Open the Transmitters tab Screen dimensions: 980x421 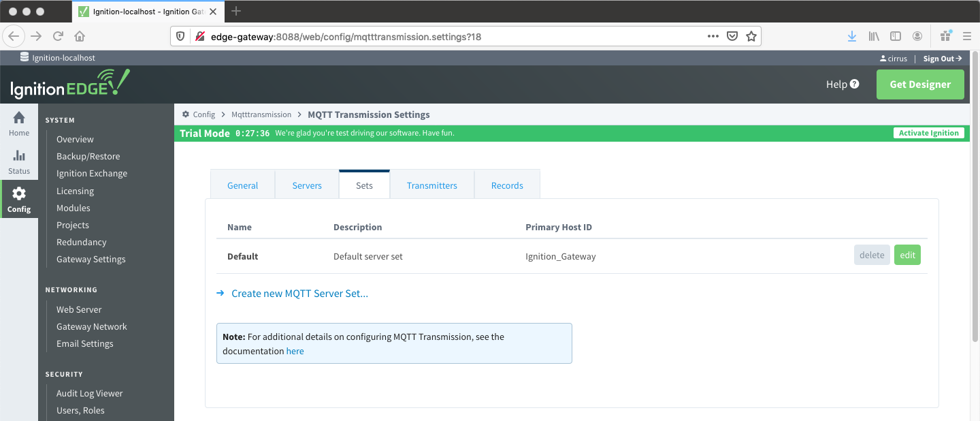432,185
